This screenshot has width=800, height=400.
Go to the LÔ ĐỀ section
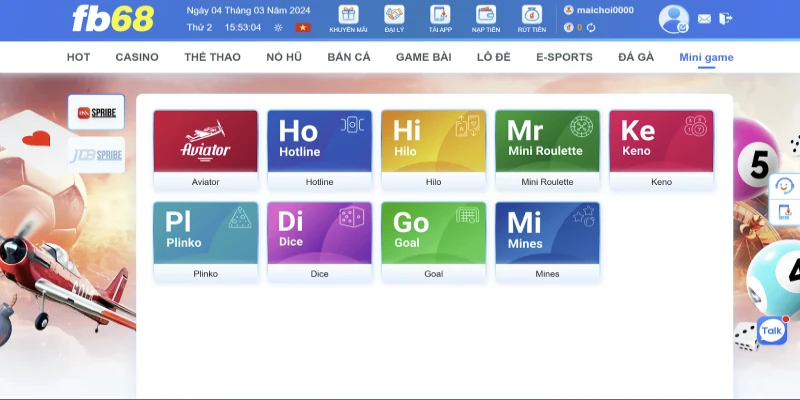pyautogui.click(x=493, y=57)
